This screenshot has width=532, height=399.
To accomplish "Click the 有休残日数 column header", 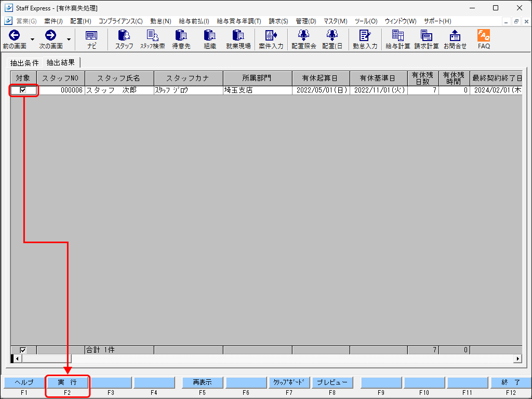I will [423, 78].
